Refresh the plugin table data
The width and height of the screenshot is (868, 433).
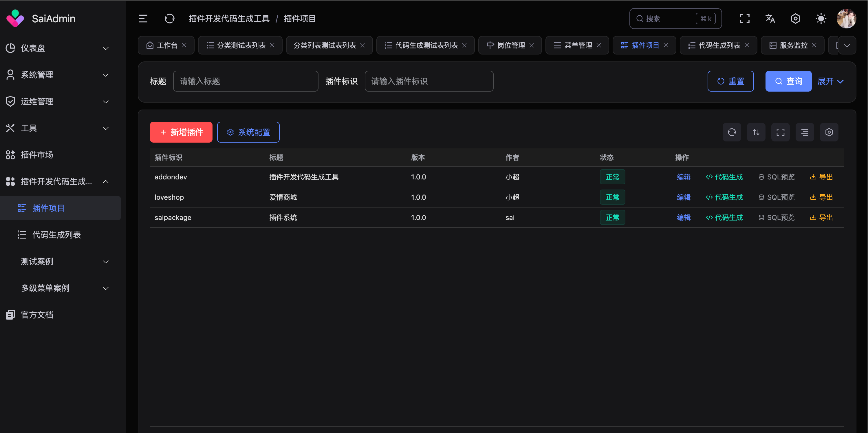[732, 132]
